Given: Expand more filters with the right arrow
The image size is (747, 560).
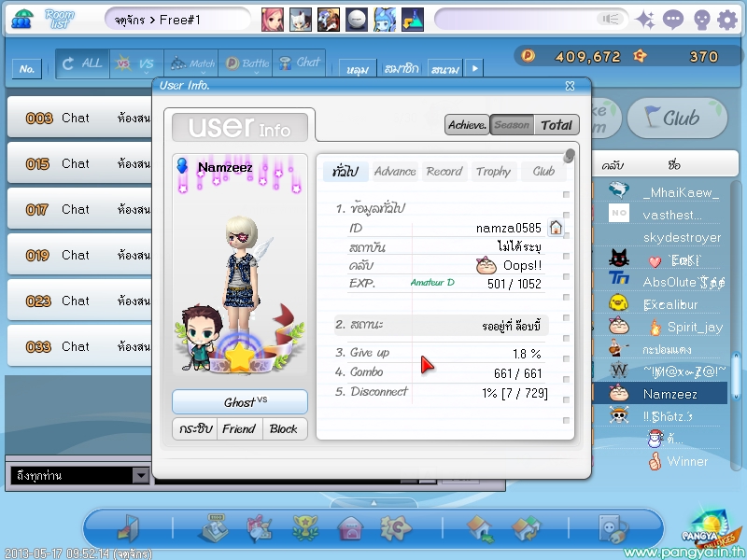Looking at the screenshot, I should (x=474, y=68).
